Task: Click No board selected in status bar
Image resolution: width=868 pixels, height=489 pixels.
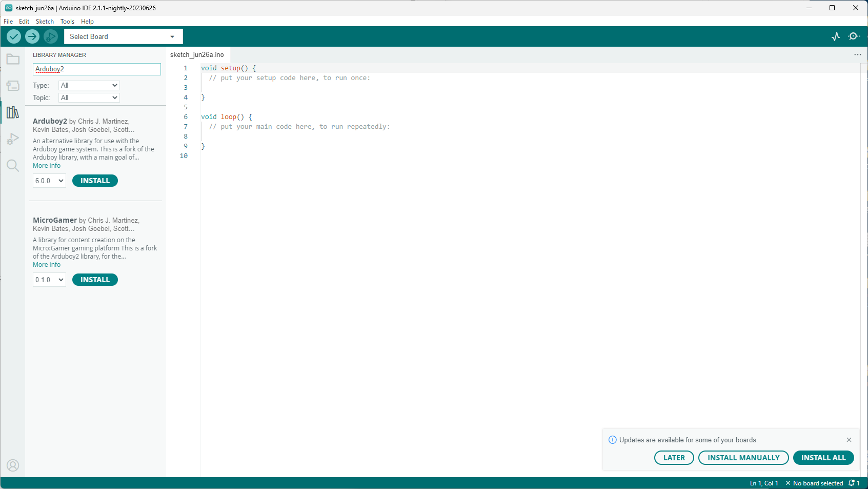Action: point(814,483)
